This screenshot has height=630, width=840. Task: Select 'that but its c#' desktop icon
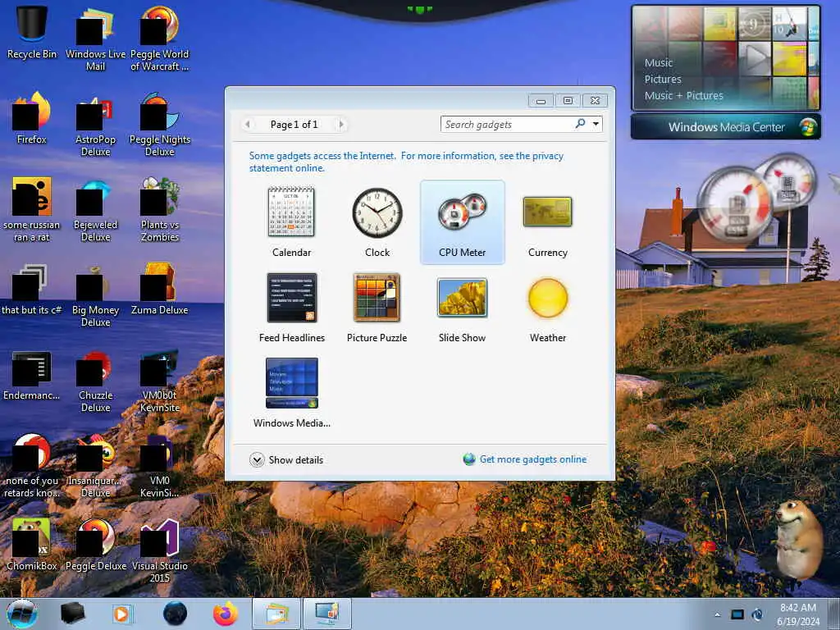coord(32,289)
